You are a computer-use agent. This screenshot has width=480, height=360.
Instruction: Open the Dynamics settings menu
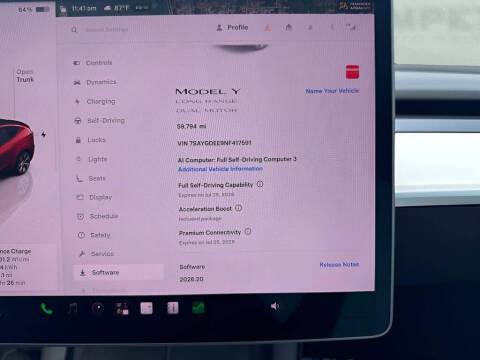click(x=95, y=82)
